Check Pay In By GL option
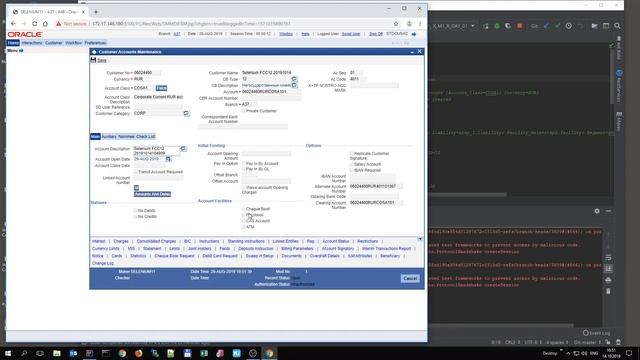This screenshot has height=360, width=640. [244, 169]
